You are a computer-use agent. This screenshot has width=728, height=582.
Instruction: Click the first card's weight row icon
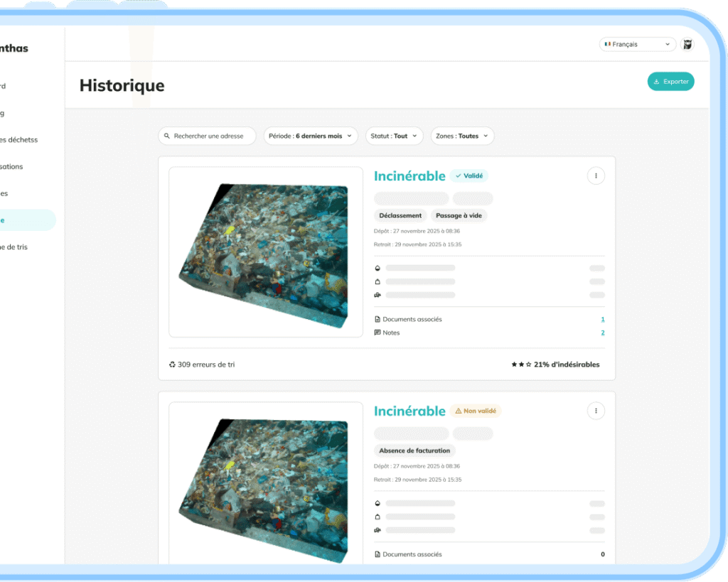(378, 281)
